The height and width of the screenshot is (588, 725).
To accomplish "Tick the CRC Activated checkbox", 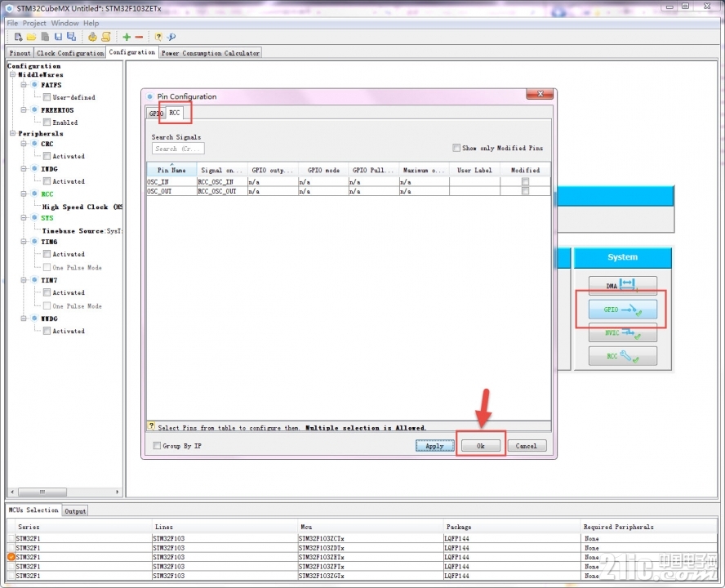I will pyautogui.click(x=47, y=156).
